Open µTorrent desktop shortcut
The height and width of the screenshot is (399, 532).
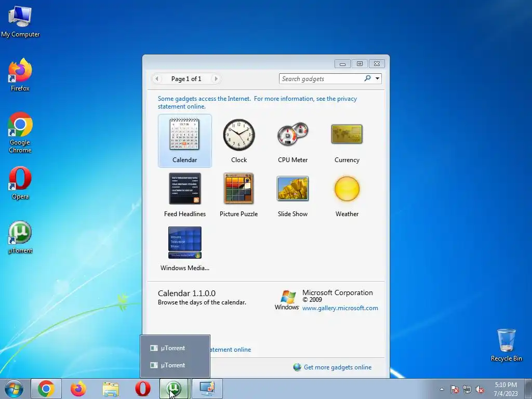pyautogui.click(x=20, y=237)
